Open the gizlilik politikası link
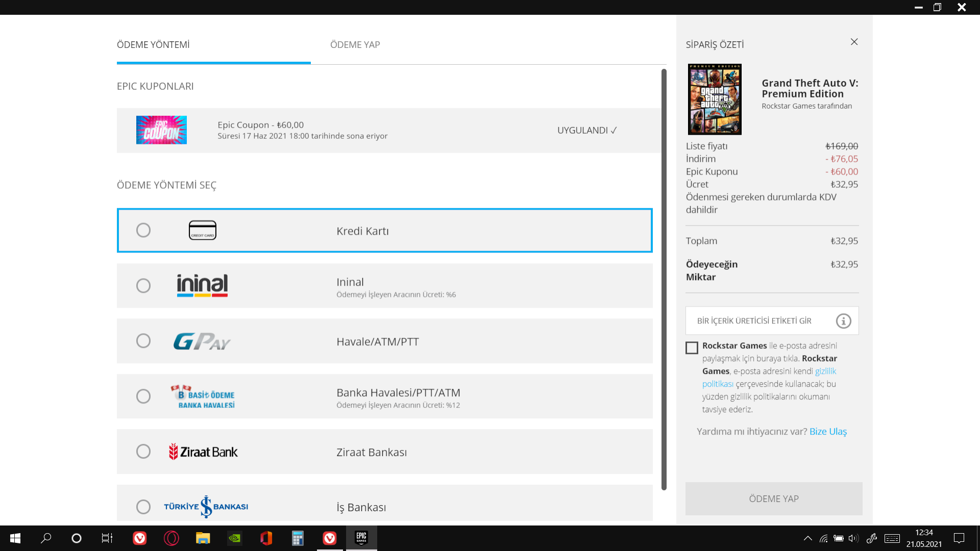Viewport: 980px width, 551px height. click(825, 371)
